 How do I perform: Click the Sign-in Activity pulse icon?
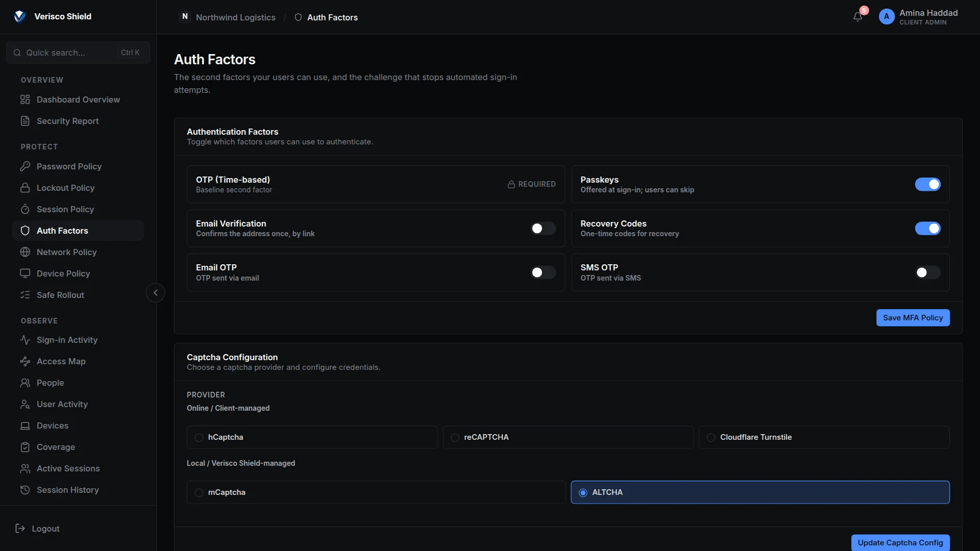pos(25,340)
